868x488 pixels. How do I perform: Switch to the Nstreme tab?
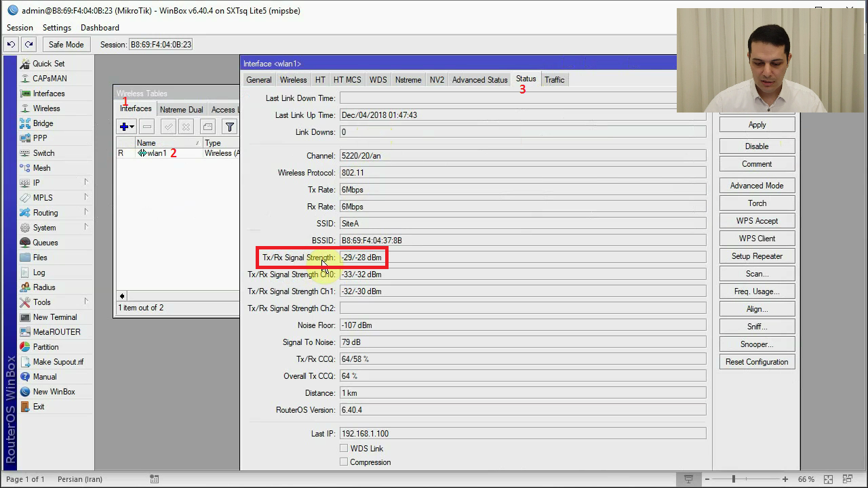[x=408, y=80]
